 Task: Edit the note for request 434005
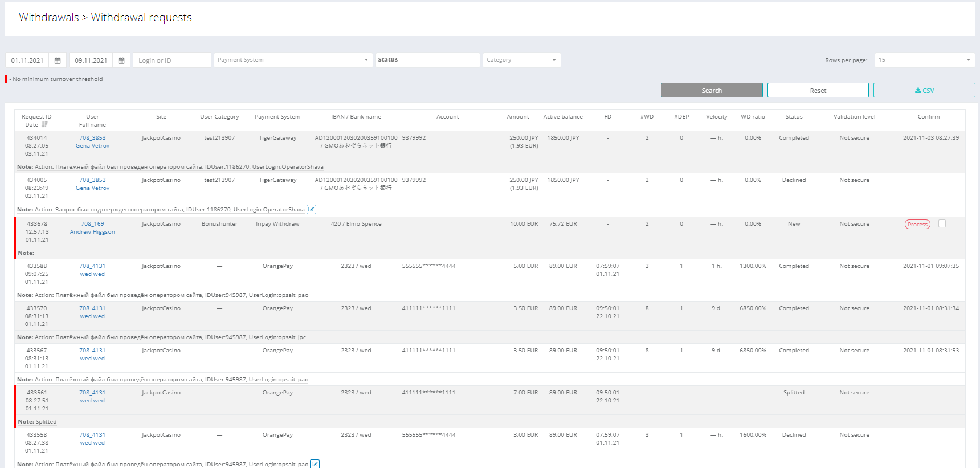(311, 210)
